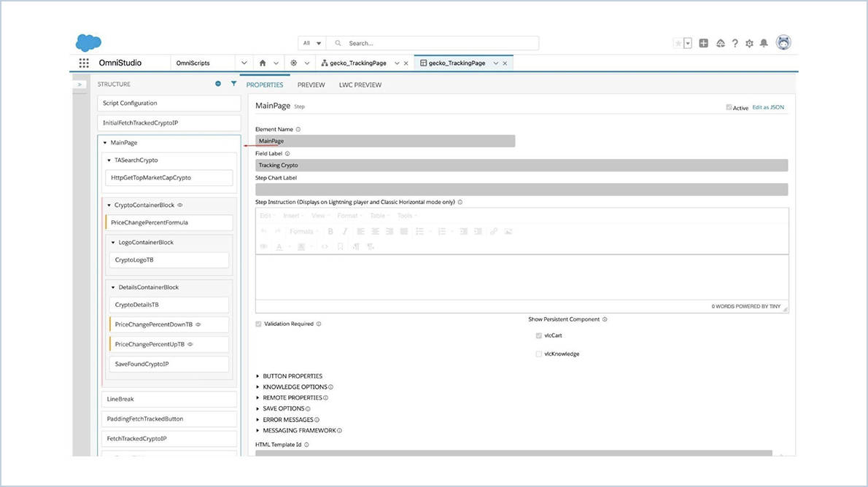Insert a link using the editor's link icon

point(494,231)
